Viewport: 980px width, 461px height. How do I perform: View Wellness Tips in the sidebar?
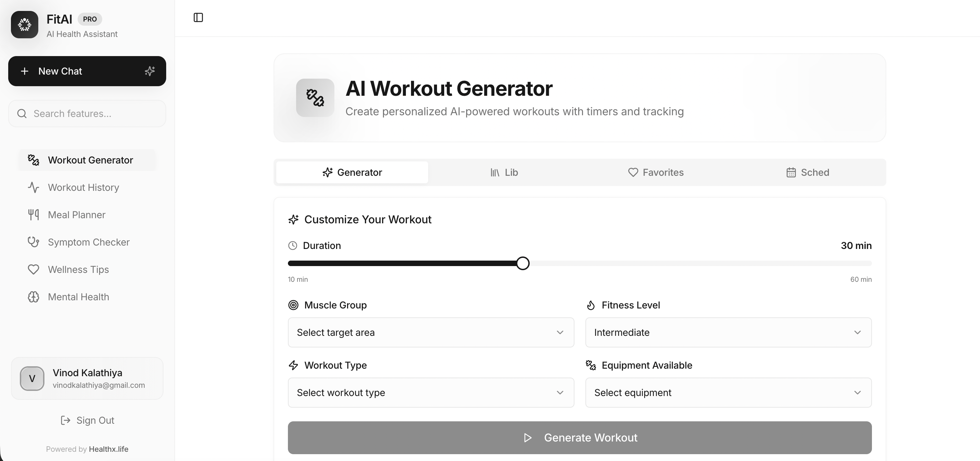pos(78,269)
